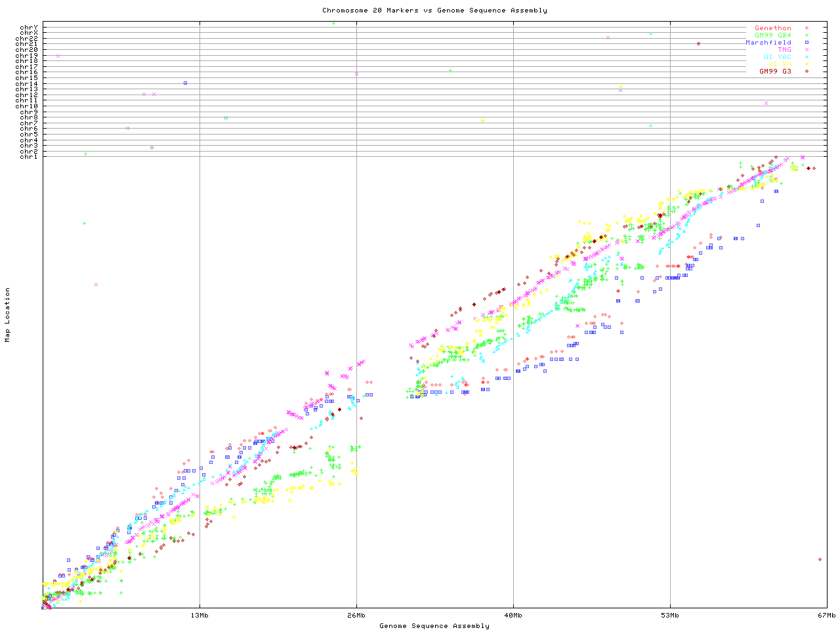
Task: Click the Genome Sequence Assembly x-axis label
Action: click(x=434, y=626)
